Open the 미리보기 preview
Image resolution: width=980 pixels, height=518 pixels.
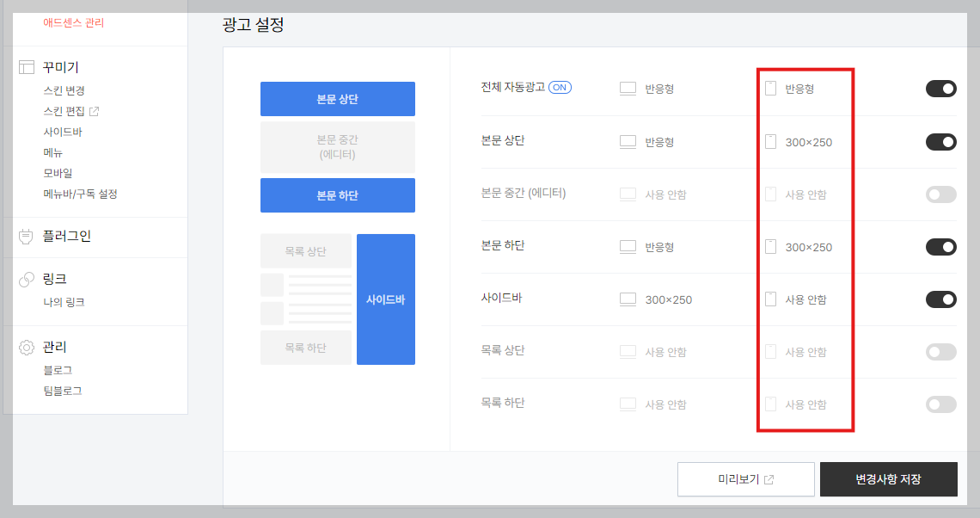click(x=745, y=479)
